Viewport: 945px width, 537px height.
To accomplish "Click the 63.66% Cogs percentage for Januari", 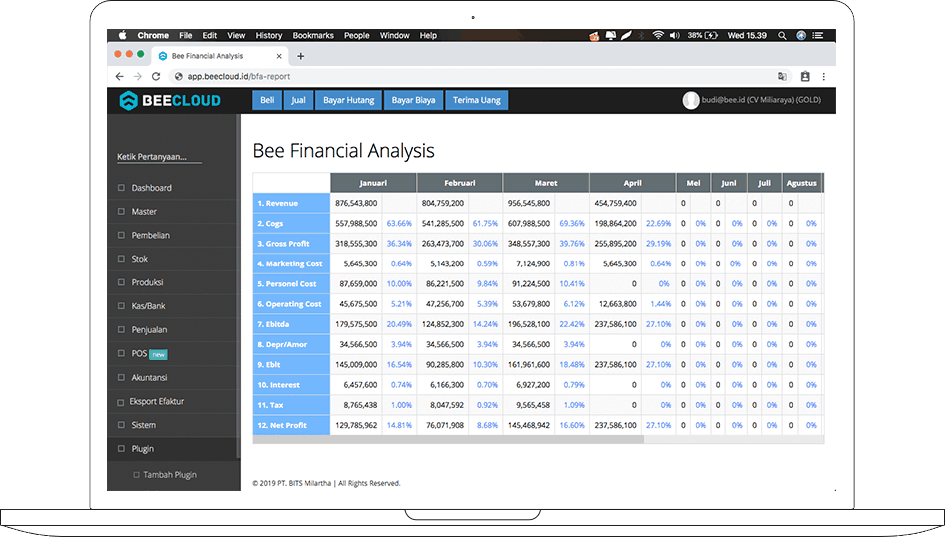I will (399, 224).
